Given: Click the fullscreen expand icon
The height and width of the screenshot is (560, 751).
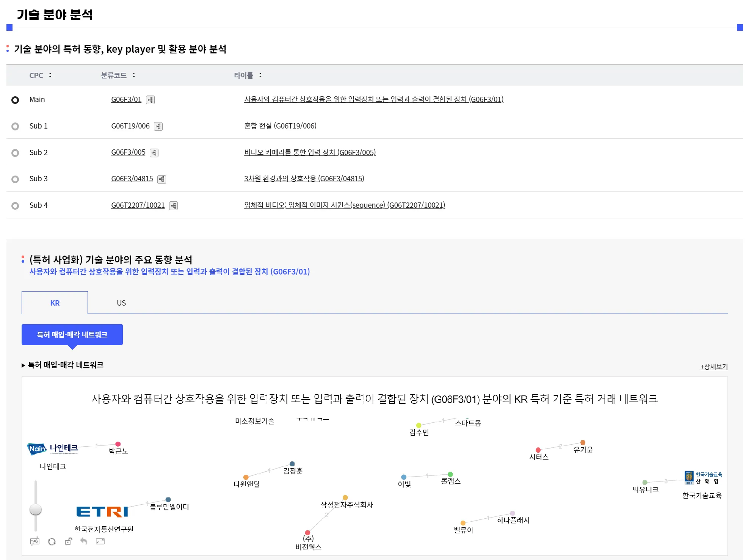Looking at the screenshot, I should coord(100,541).
